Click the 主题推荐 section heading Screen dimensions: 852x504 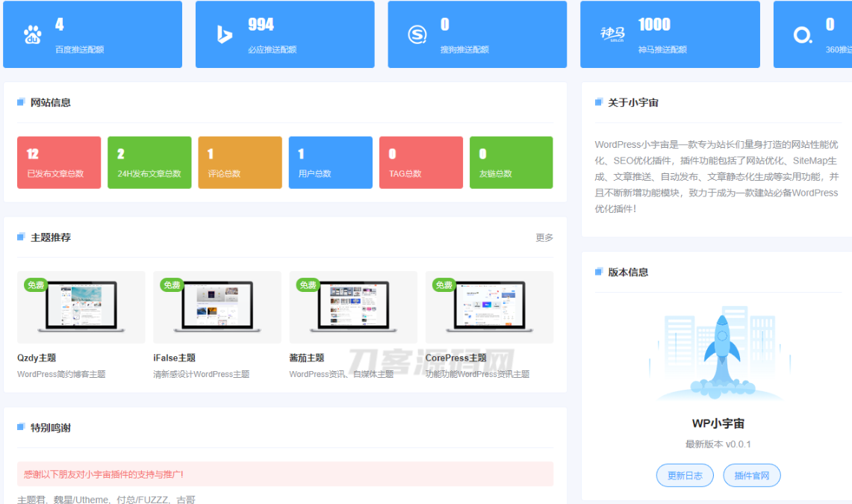(51, 237)
